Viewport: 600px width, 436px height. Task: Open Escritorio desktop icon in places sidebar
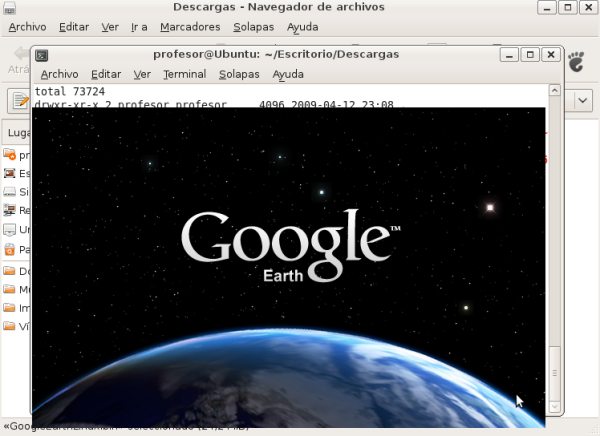[x=10, y=173]
